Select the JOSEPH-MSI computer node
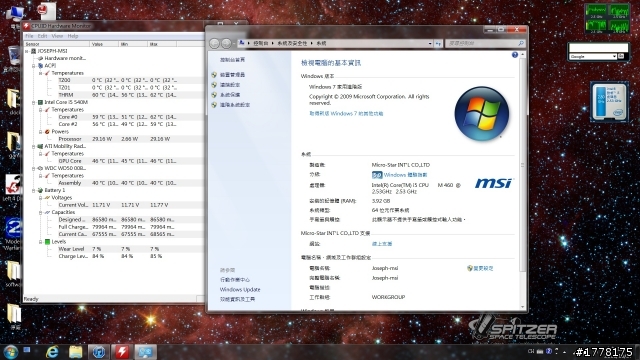Image resolution: width=640 pixels, height=360 pixels. 52,51
